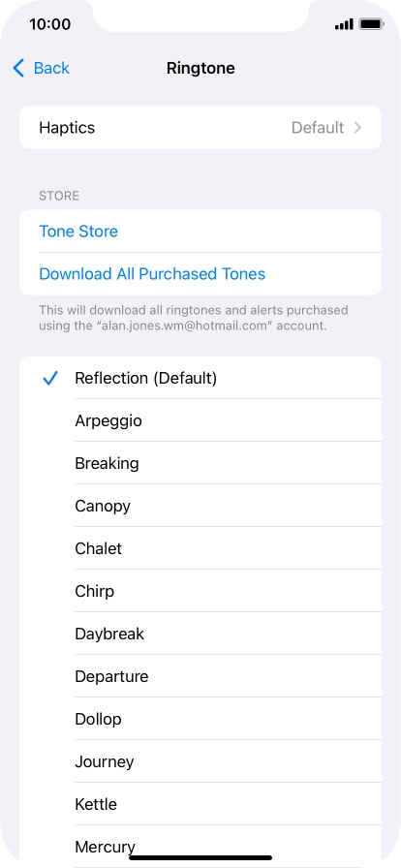Select the Arpeggio ringtone
This screenshot has width=401, height=868.
click(x=200, y=420)
